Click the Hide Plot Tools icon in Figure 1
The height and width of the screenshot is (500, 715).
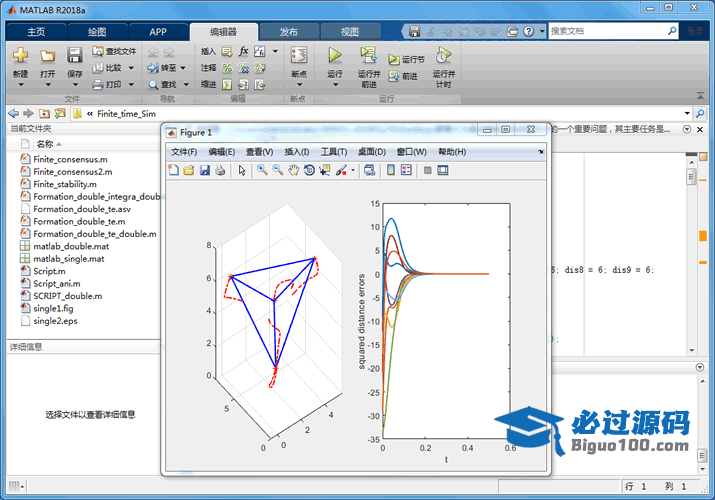pyautogui.click(x=427, y=170)
